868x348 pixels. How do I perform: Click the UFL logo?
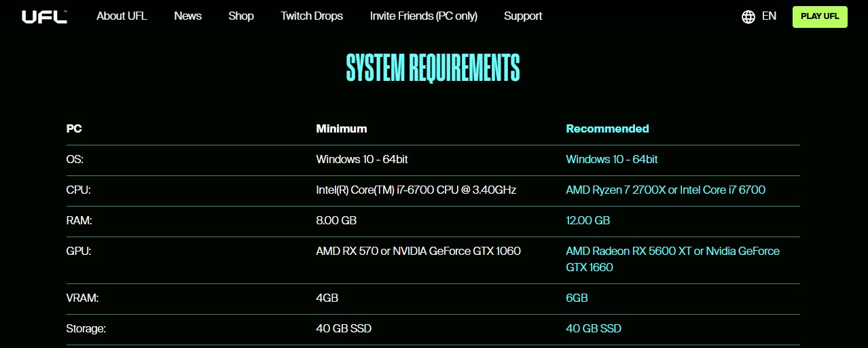(x=44, y=16)
